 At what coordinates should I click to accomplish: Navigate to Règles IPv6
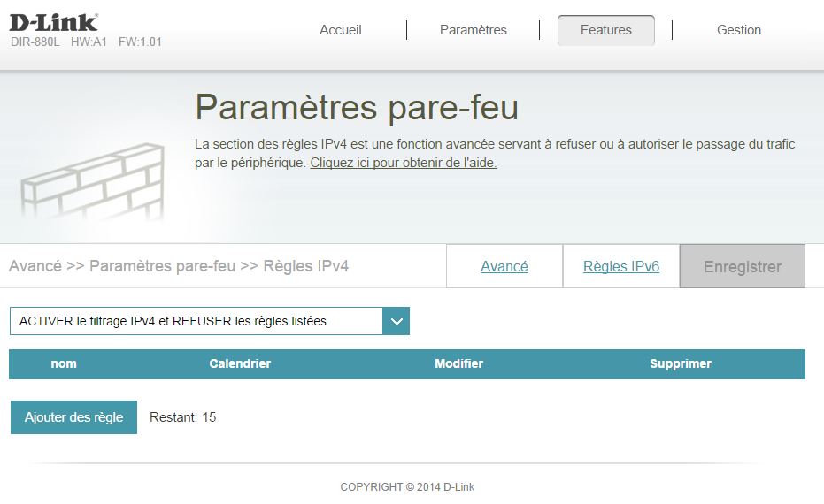coord(620,267)
